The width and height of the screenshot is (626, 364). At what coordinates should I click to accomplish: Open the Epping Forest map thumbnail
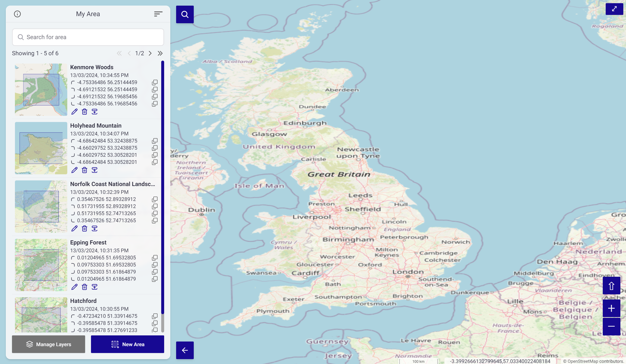tap(41, 265)
